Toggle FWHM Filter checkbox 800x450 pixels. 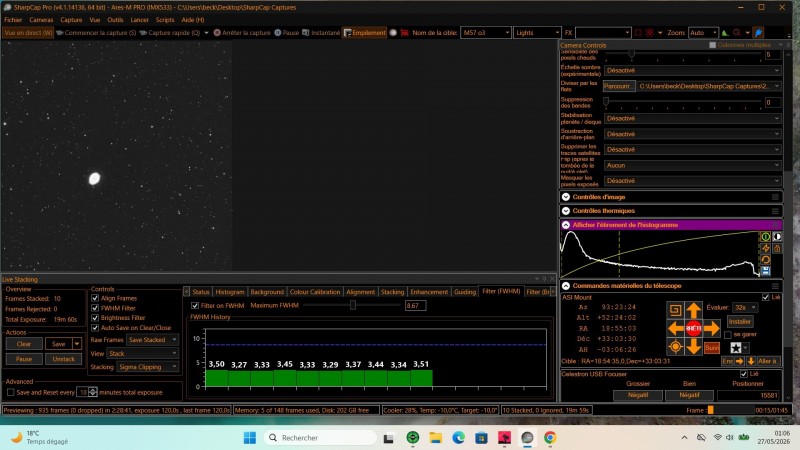(x=95, y=308)
